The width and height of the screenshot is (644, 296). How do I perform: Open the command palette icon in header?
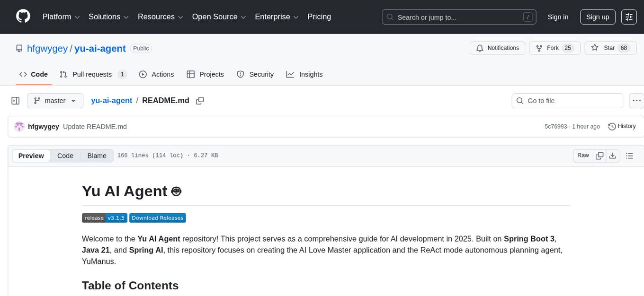pyautogui.click(x=629, y=17)
